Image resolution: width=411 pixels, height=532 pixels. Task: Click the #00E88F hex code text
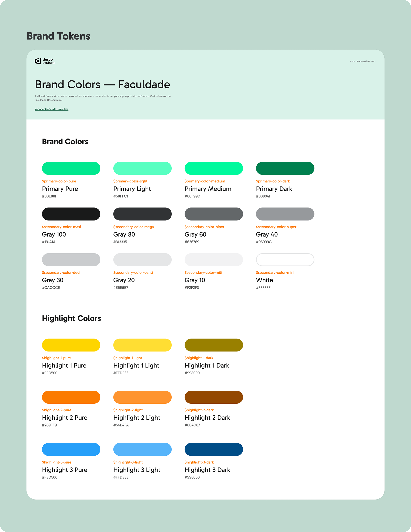click(49, 196)
